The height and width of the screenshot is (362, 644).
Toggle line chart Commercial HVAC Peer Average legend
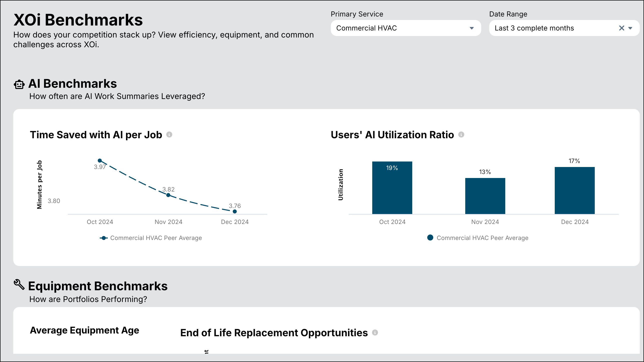[x=156, y=238]
